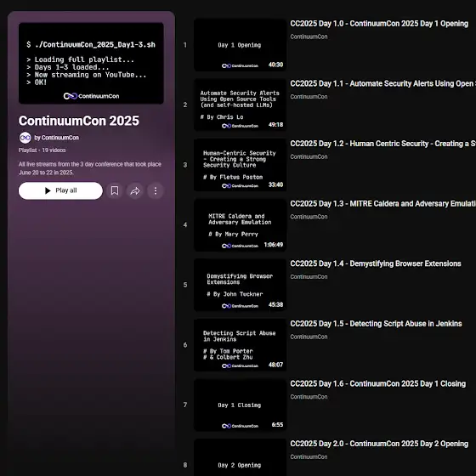Image resolution: width=476 pixels, height=476 pixels.
Task: Click ContinuumCon channel name under Day 1.3 video
Action: [309, 217]
